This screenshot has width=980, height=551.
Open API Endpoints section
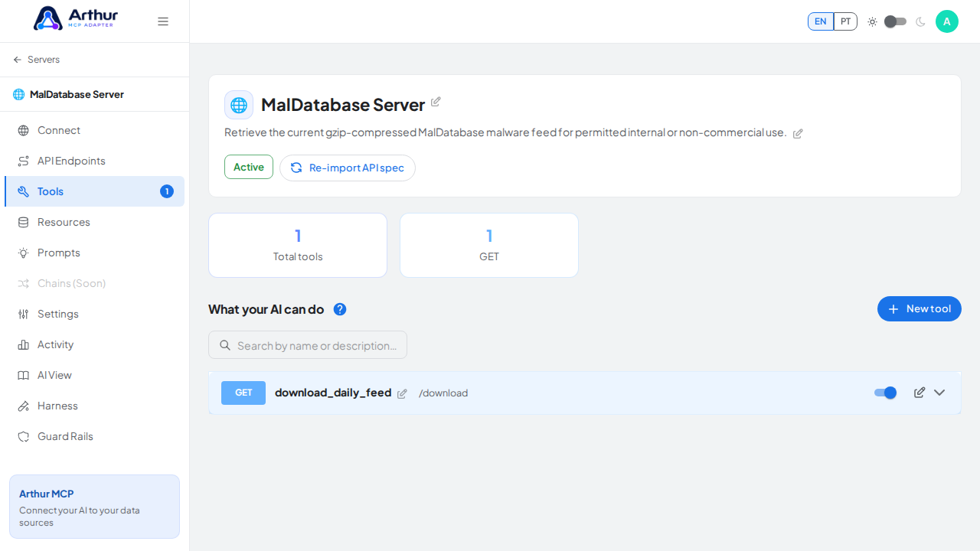[94, 161]
